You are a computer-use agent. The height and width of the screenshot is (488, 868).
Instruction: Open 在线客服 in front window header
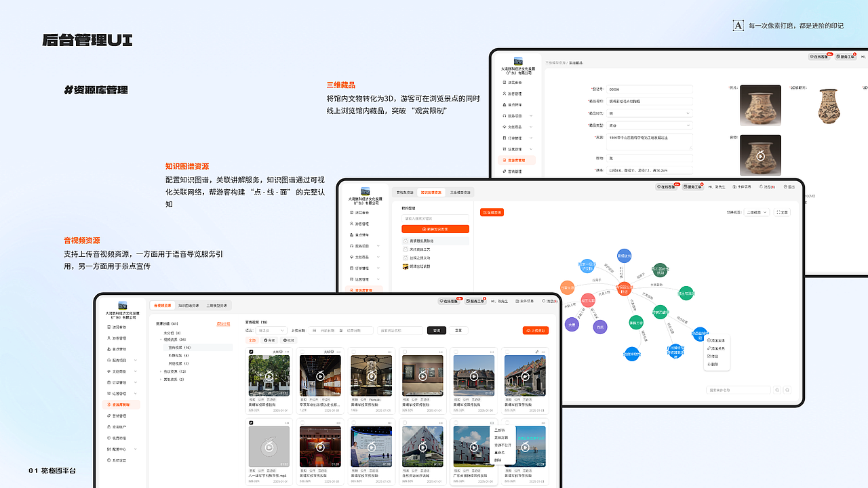[x=448, y=301]
